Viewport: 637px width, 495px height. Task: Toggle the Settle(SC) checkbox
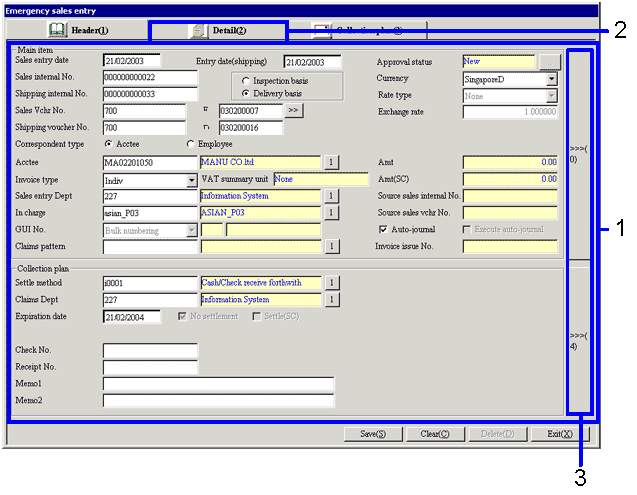tap(256, 316)
